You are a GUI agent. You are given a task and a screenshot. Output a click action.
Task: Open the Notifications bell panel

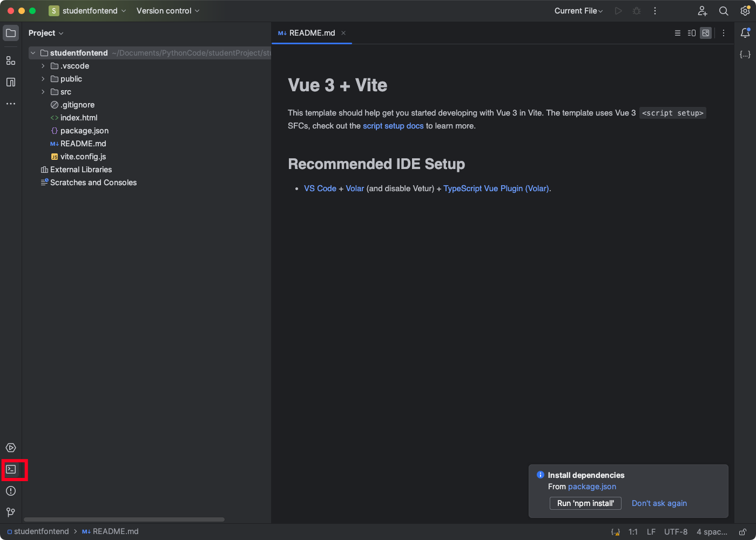pyautogui.click(x=745, y=33)
